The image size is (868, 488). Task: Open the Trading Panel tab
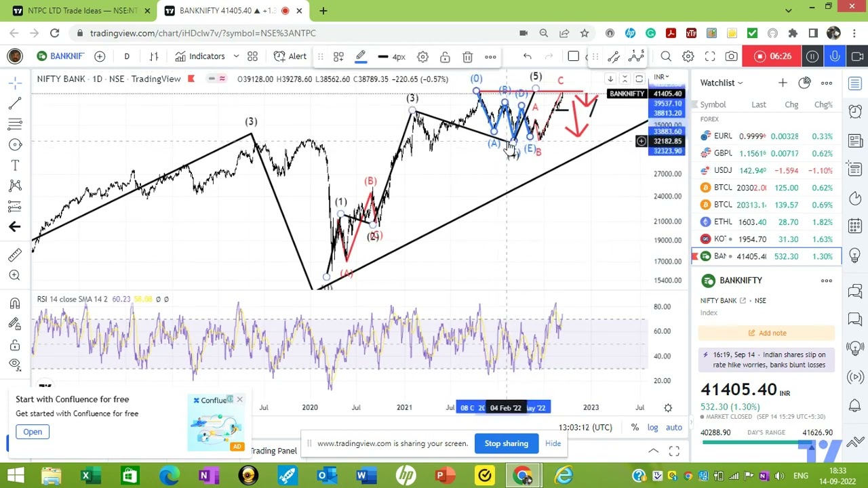click(x=273, y=451)
